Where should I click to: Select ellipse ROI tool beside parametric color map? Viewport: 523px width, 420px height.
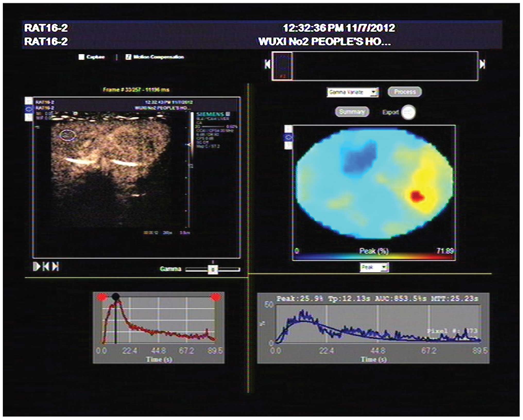288,137
